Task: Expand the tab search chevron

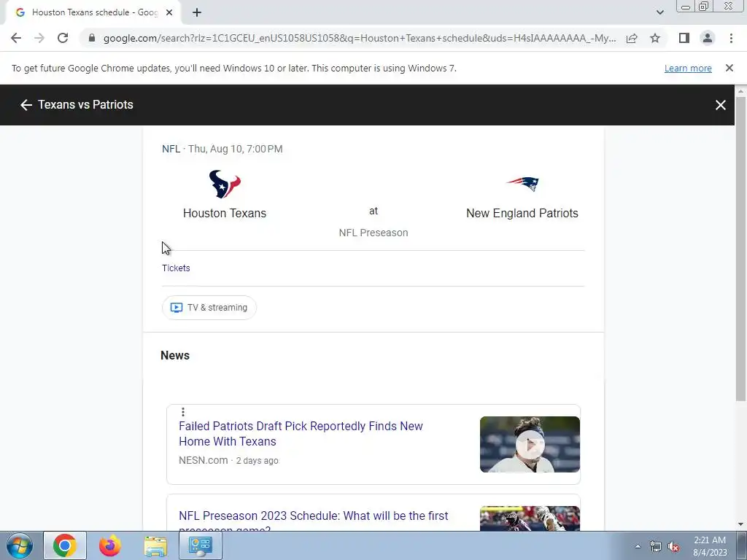Action: [659, 13]
